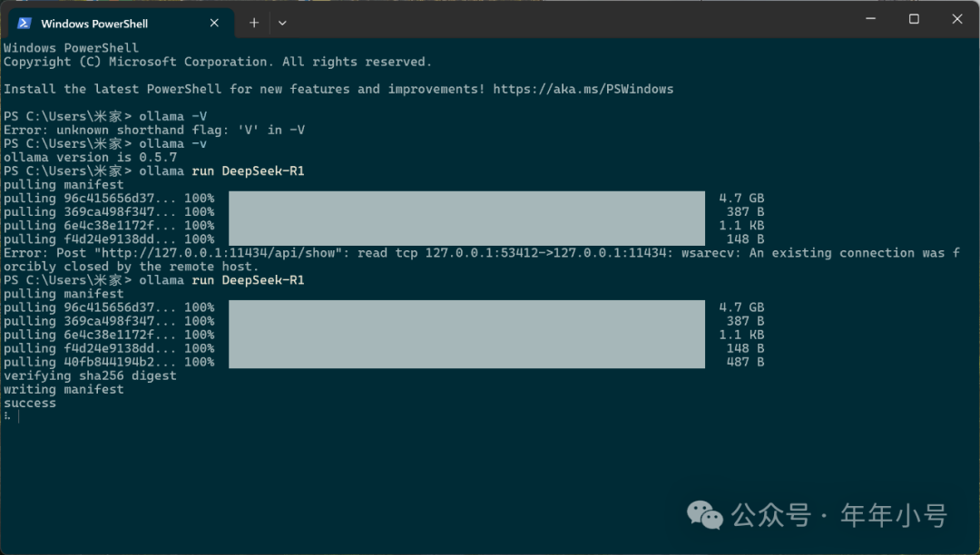Select the Windows PowerShell tab
The height and width of the screenshot is (555, 980).
122,23
